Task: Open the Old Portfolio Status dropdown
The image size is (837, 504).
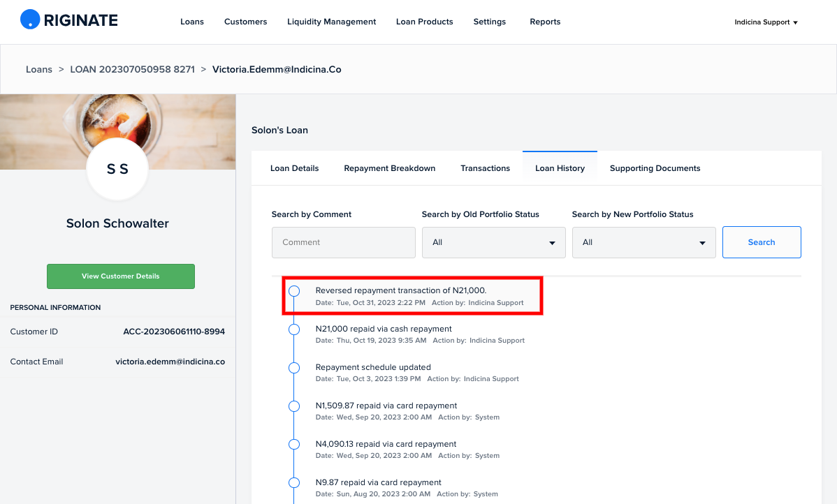Action: (x=494, y=243)
